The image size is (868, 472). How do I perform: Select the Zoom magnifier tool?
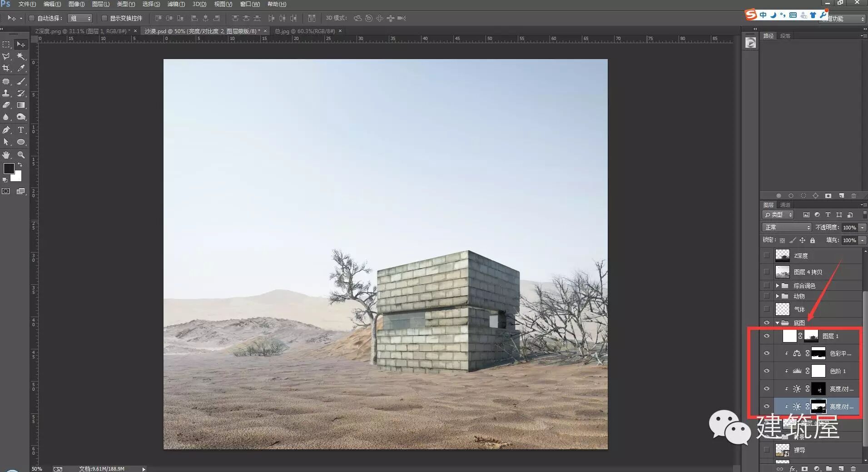coord(21,155)
